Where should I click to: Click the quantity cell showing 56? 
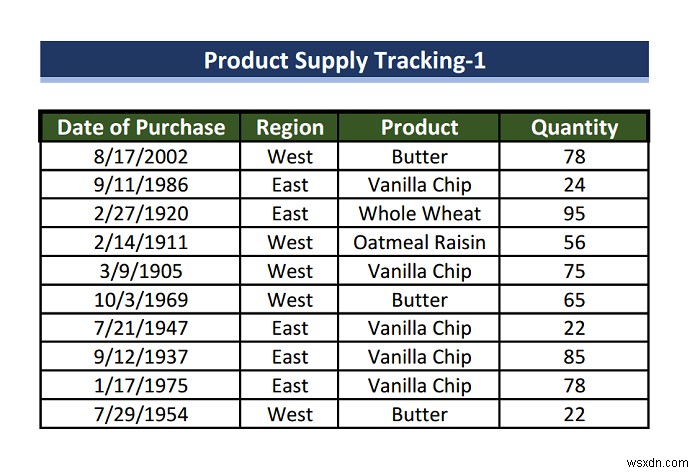(574, 242)
